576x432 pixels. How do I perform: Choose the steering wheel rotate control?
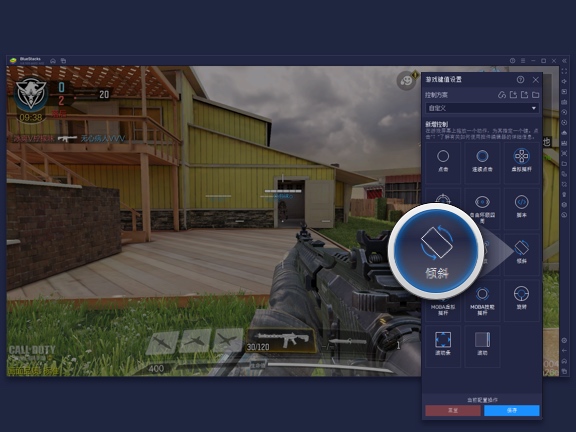(521, 300)
